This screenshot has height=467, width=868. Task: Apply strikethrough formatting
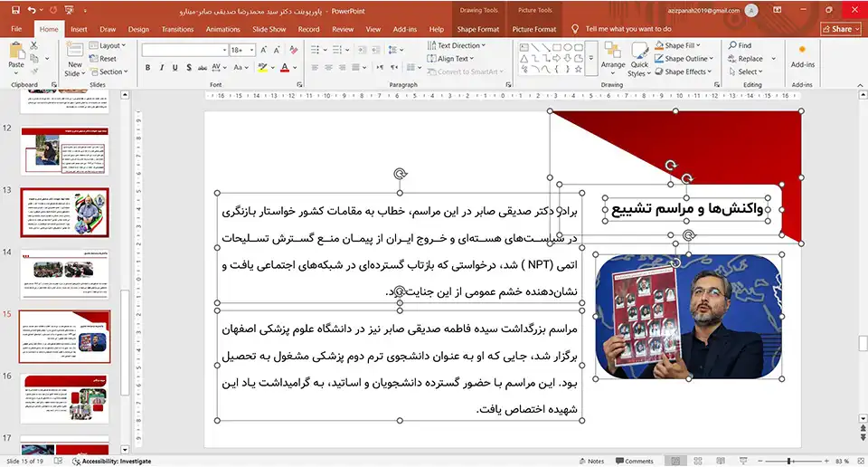pyautogui.click(x=202, y=68)
